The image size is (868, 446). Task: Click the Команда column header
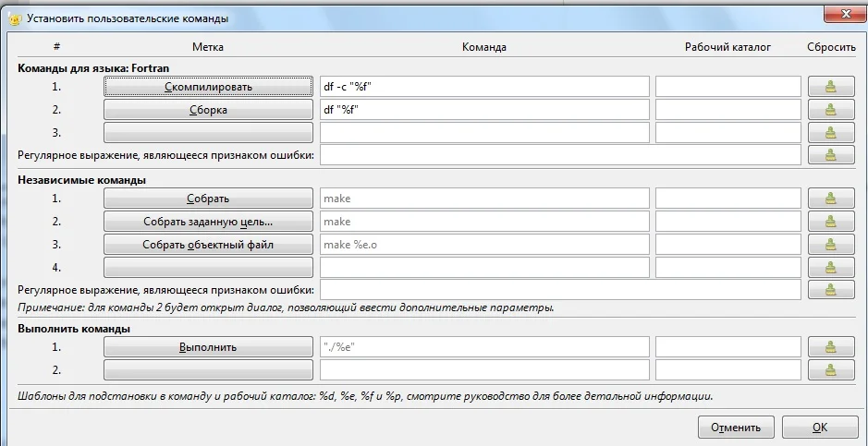coord(484,47)
